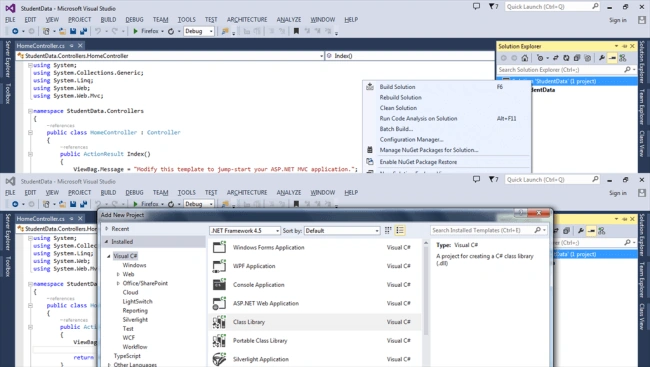650x367 pixels.
Task: Select WPF Application project template
Action: coord(316,266)
